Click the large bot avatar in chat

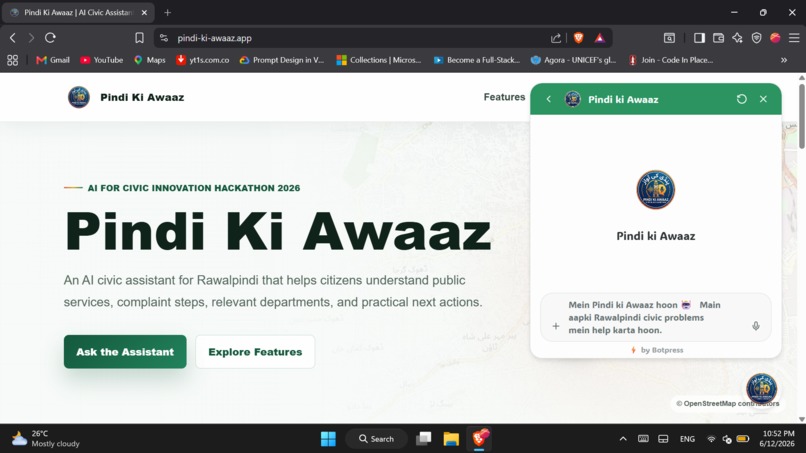tap(655, 190)
